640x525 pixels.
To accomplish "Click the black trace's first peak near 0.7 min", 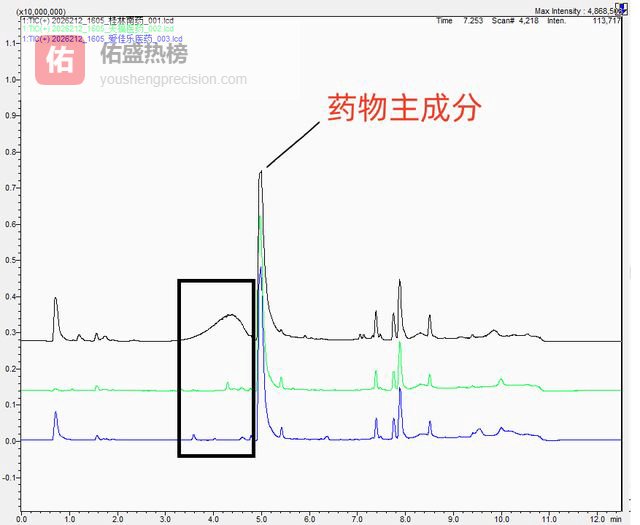I will 55,299.
